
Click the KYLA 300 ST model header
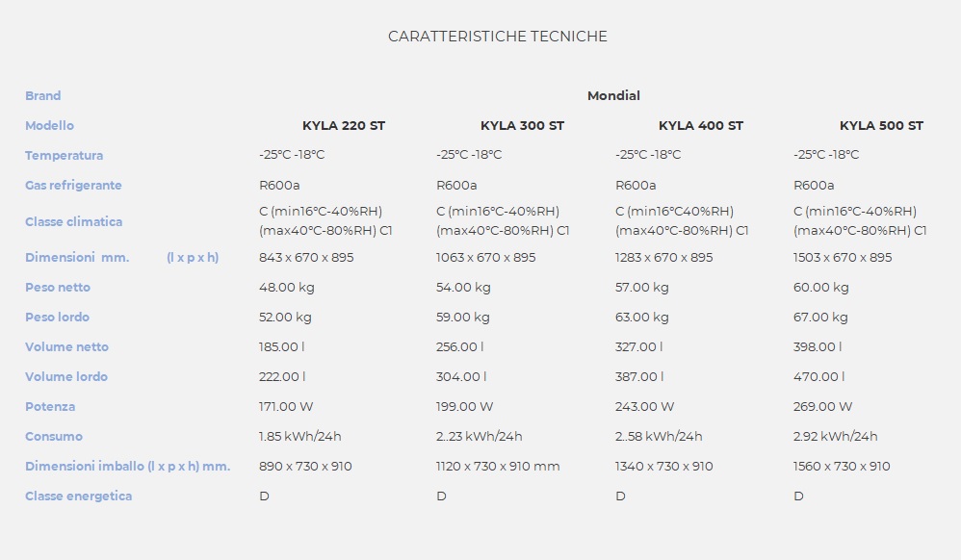(x=522, y=126)
